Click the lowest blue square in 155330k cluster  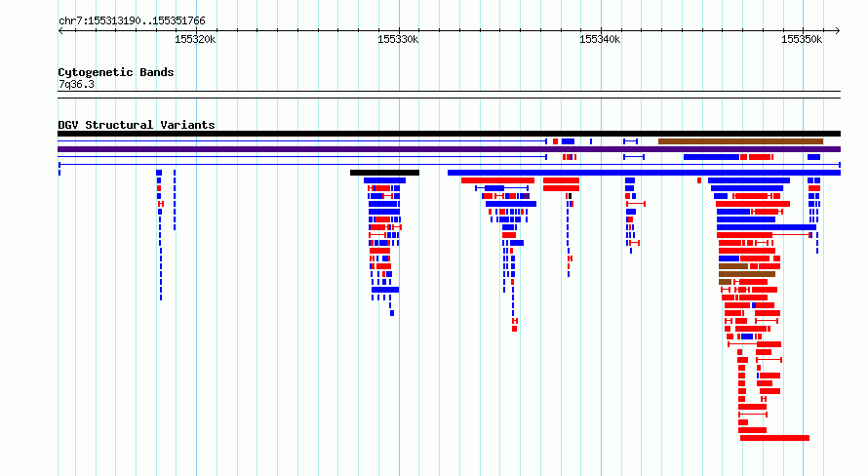tap(392, 313)
